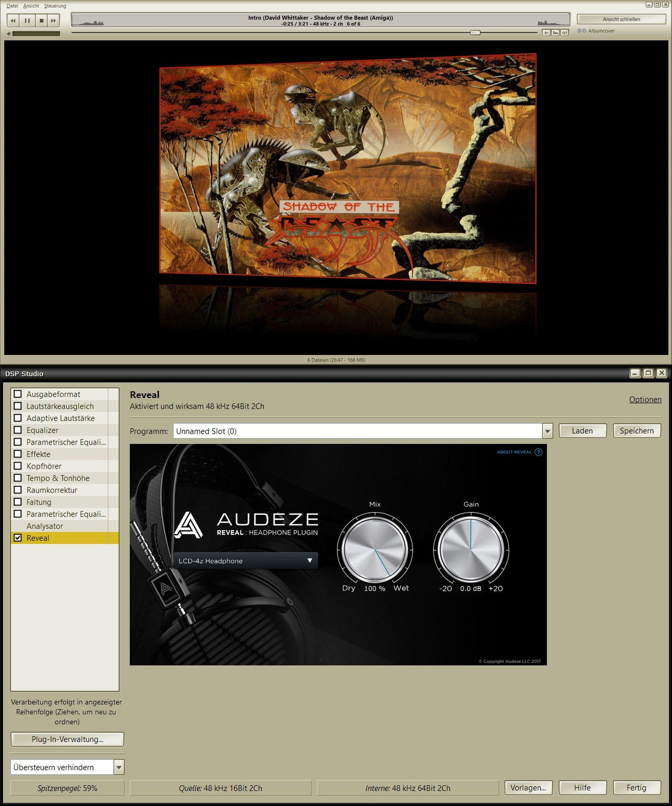The width and height of the screenshot is (672, 806).
Task: Open Plug-In-Verwaltung dialog
Action: point(67,739)
